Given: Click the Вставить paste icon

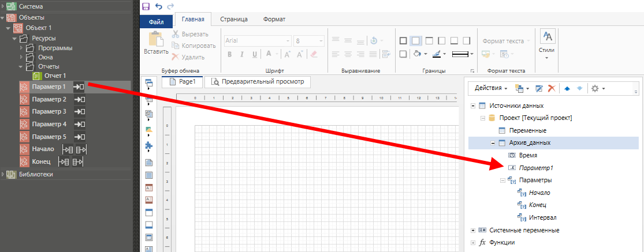Looking at the screenshot, I should point(154,40).
